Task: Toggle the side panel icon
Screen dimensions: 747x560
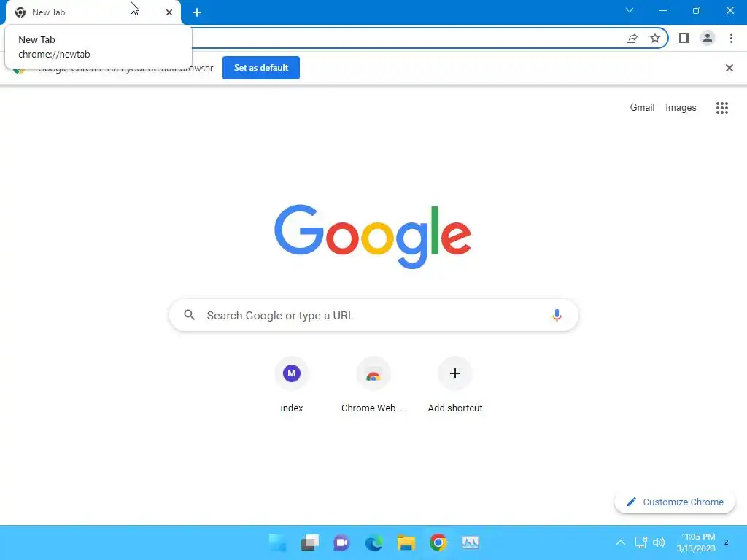Action: point(684,38)
